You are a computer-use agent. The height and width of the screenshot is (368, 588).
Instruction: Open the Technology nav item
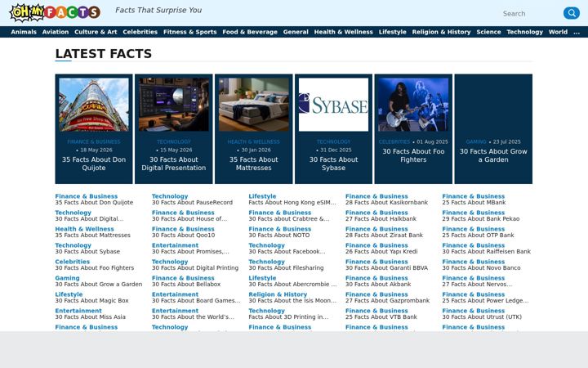524,32
